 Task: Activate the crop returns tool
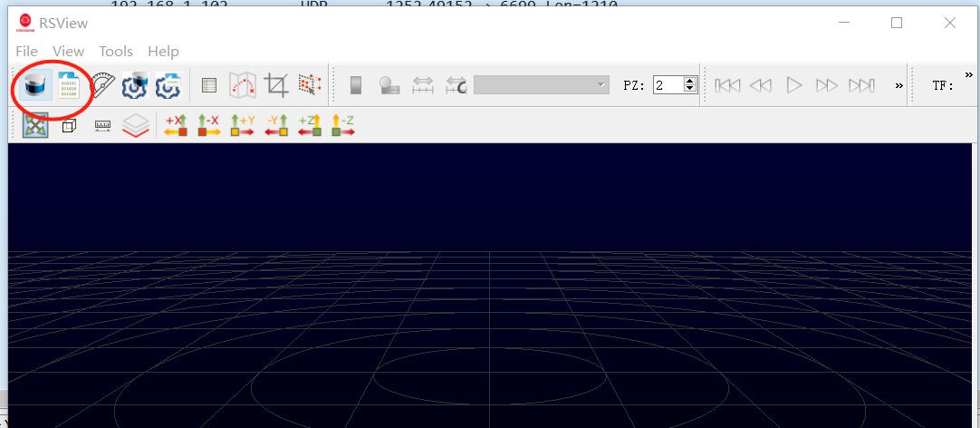coord(275,85)
